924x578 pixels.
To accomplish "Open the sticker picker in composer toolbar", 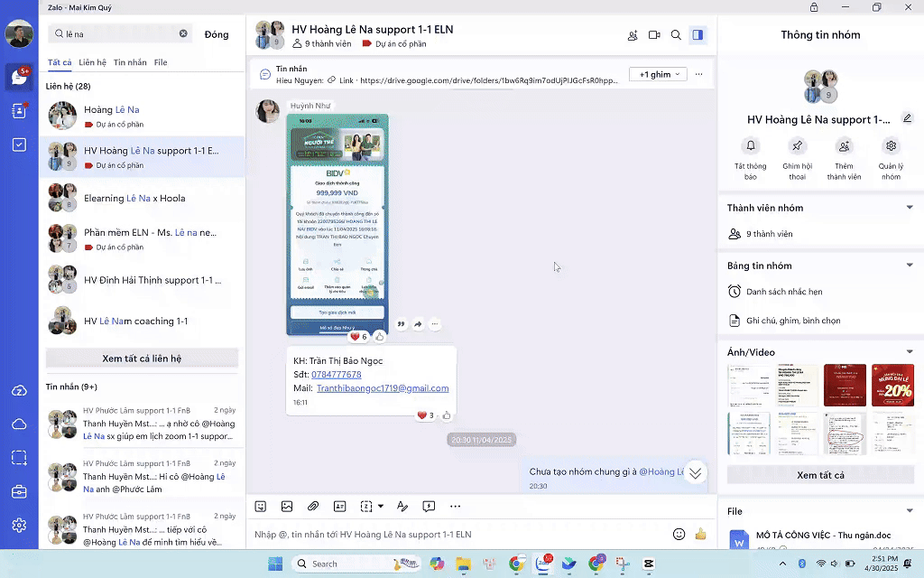I will (x=261, y=506).
